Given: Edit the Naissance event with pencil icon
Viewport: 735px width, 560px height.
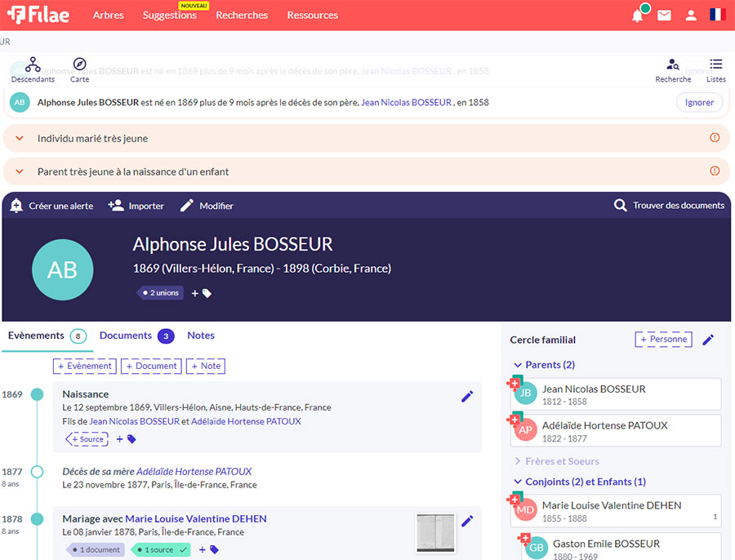Looking at the screenshot, I should [x=467, y=396].
